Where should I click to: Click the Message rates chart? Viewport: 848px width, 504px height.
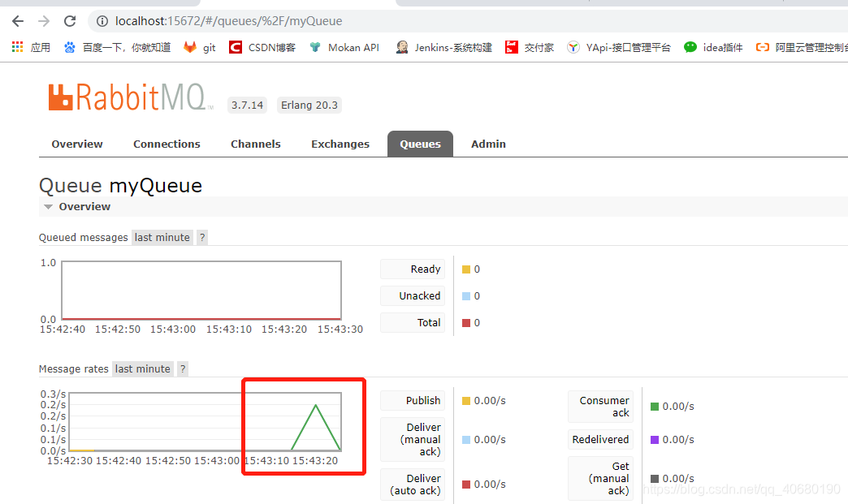[x=206, y=422]
